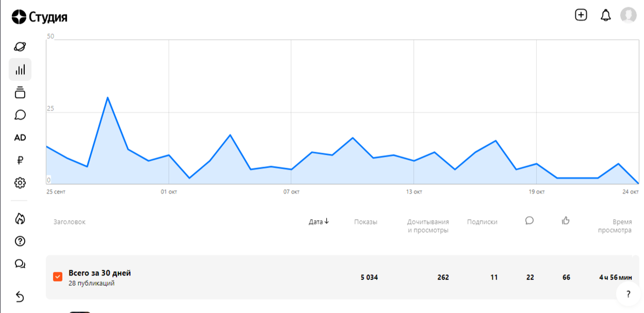Open the double chat bubbles support icon
The image size is (644, 313).
[20, 264]
